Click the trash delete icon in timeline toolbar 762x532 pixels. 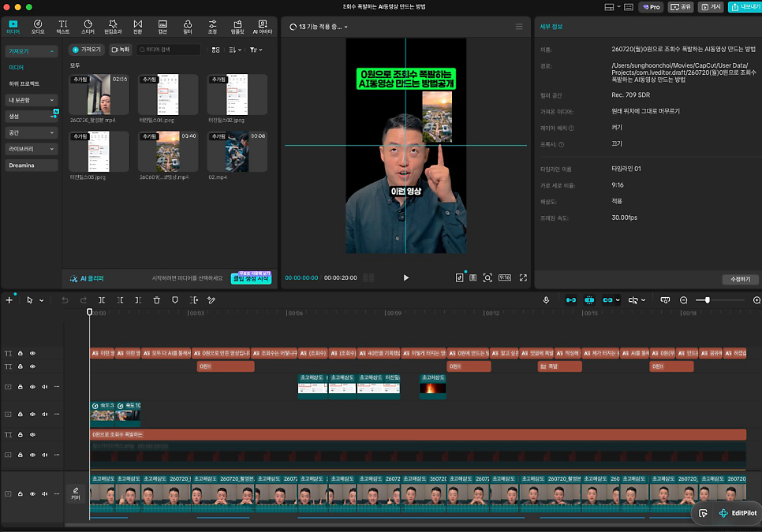(x=156, y=300)
